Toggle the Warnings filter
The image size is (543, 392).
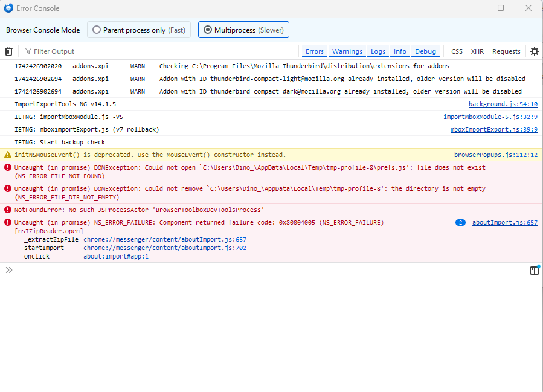tap(347, 51)
